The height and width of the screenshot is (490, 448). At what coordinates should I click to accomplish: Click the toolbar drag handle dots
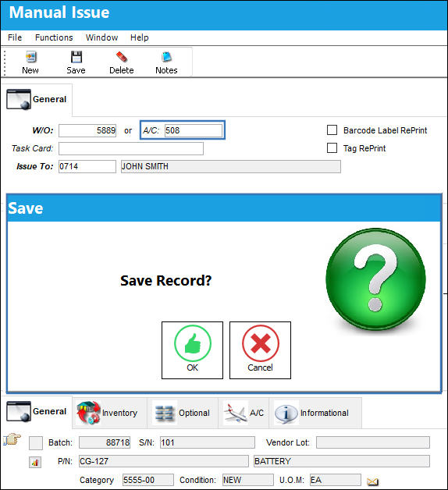click(x=5, y=63)
